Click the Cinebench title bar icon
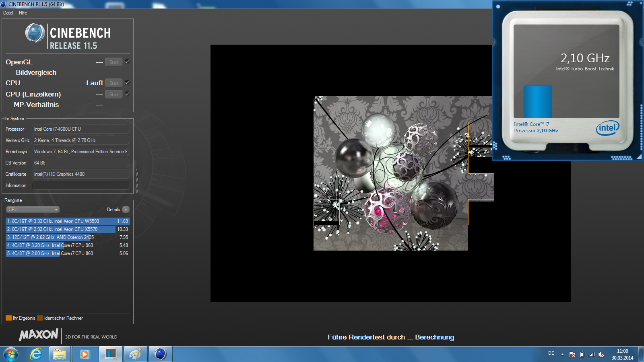 (x=4, y=4)
